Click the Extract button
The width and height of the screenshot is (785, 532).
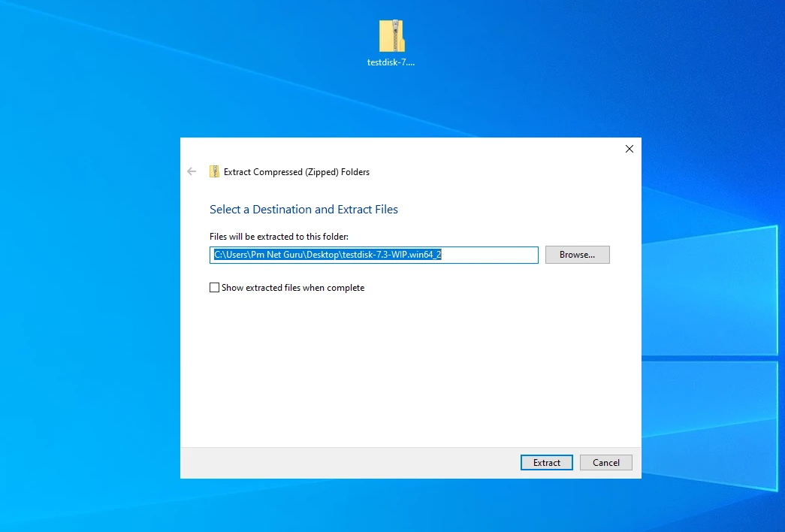coord(547,463)
